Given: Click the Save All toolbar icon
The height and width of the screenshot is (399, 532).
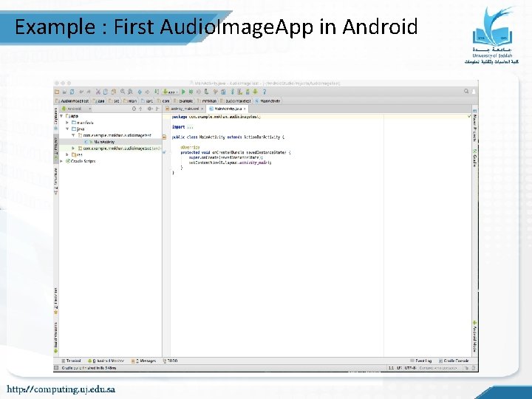Looking at the screenshot, I should (64, 92).
